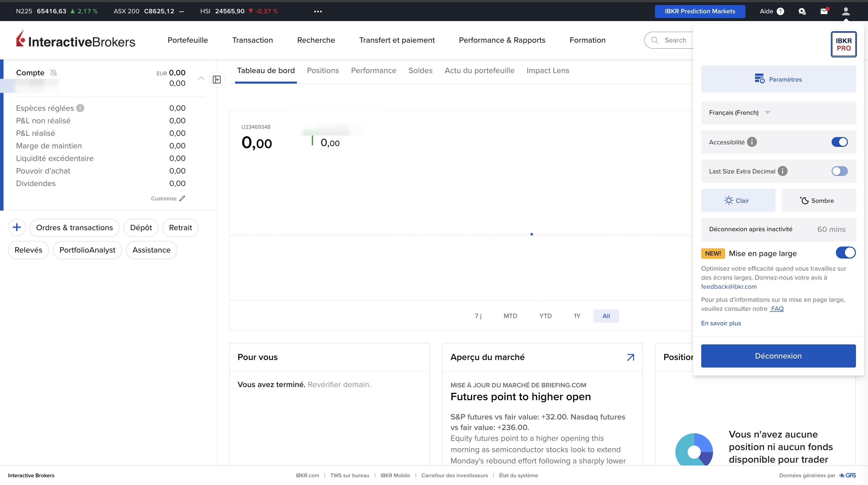Open Ordres & transactions
868x485 pixels.
click(x=74, y=228)
